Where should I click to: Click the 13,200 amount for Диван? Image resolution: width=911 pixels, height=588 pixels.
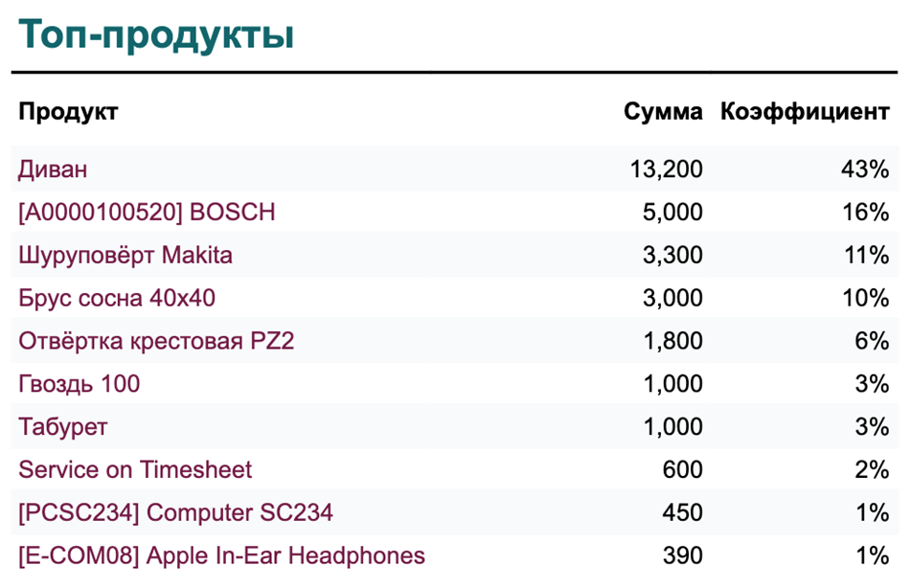[667, 170]
